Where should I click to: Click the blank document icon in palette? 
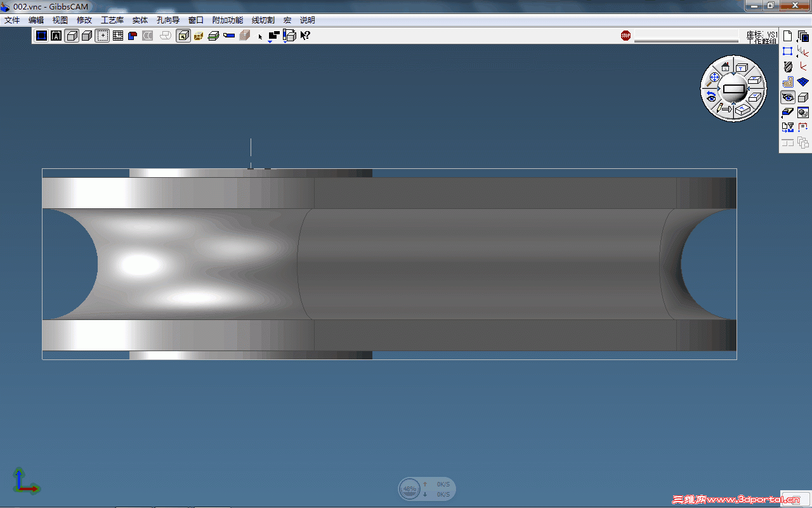click(x=788, y=36)
